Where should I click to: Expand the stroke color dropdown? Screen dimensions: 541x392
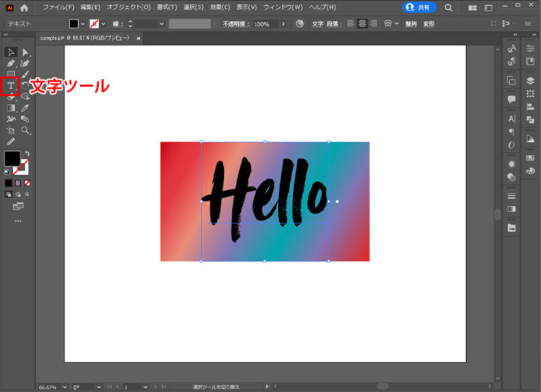(103, 24)
